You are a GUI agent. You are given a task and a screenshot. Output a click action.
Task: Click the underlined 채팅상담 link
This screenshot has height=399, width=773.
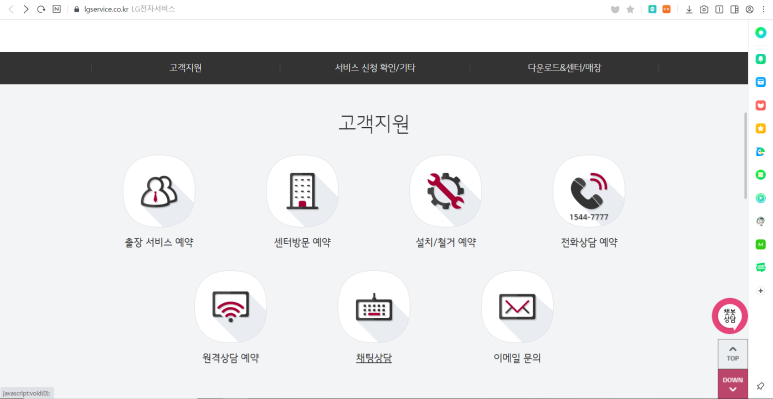(x=374, y=358)
